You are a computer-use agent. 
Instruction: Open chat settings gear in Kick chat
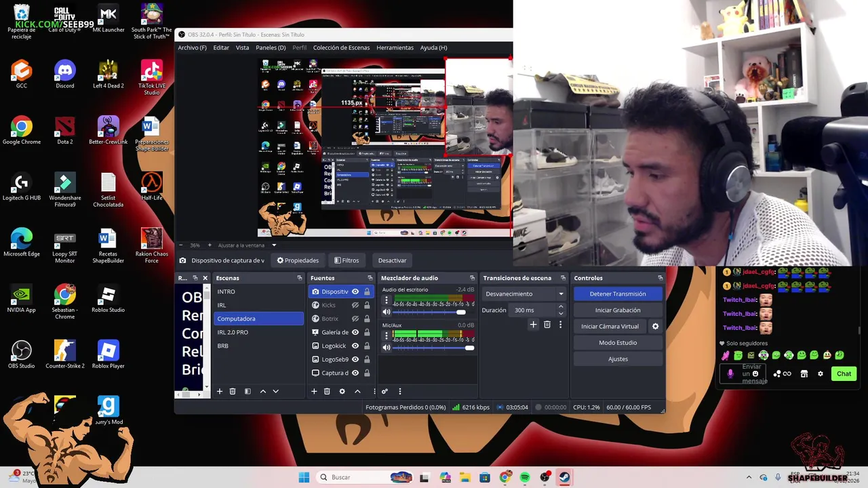820,373
